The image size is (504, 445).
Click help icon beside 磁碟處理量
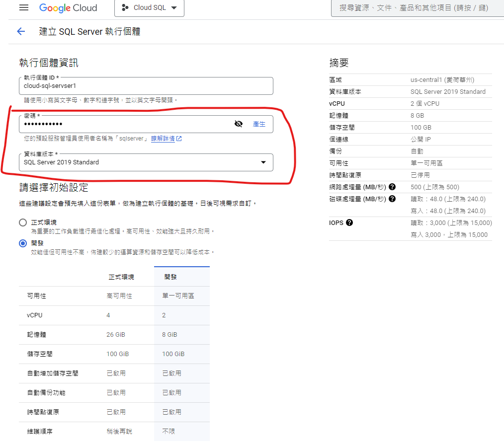pyautogui.click(x=392, y=199)
